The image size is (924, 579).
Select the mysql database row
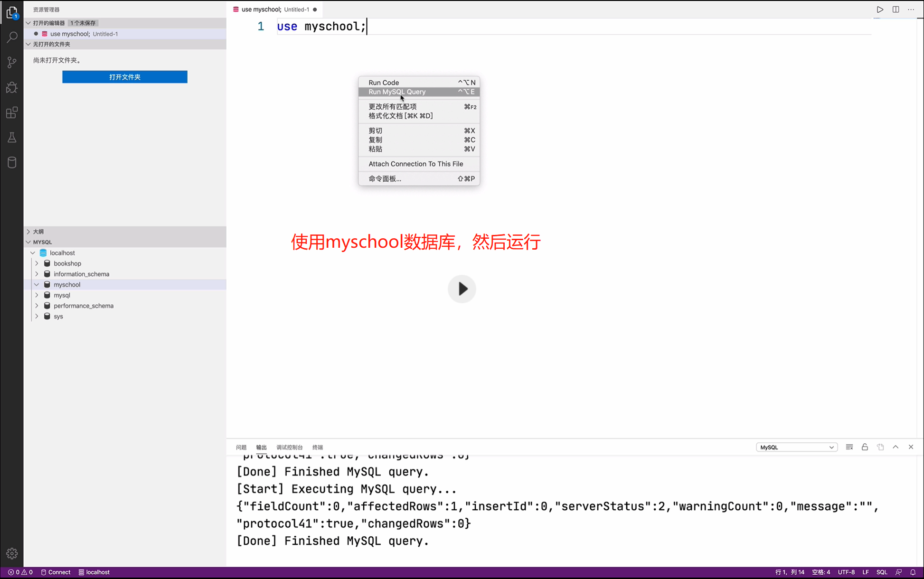[125, 295]
